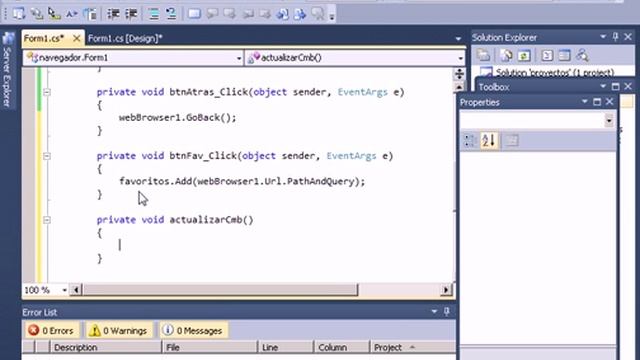
Task: Click View Designer icon in Solution Explorer
Action: [x=564, y=55]
